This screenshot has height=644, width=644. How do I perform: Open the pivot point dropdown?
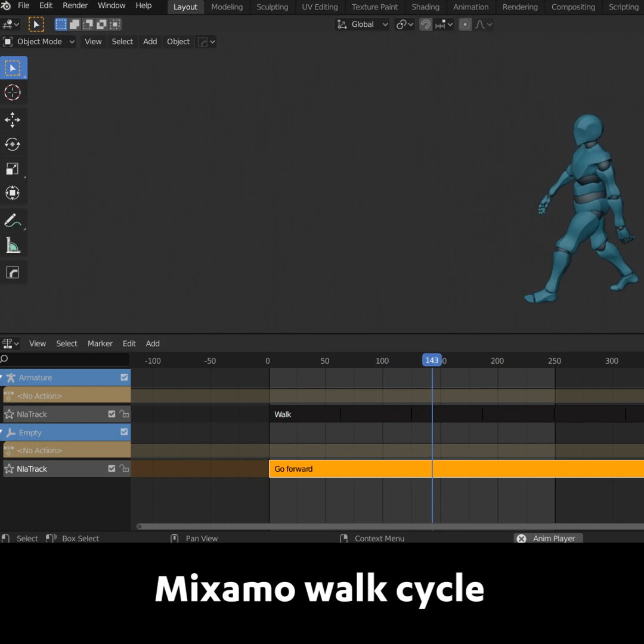pyautogui.click(x=404, y=24)
